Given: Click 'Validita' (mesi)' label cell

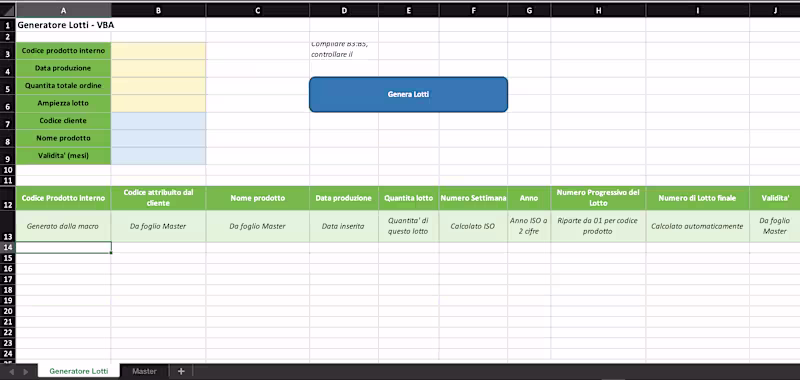Looking at the screenshot, I should click(63, 156).
